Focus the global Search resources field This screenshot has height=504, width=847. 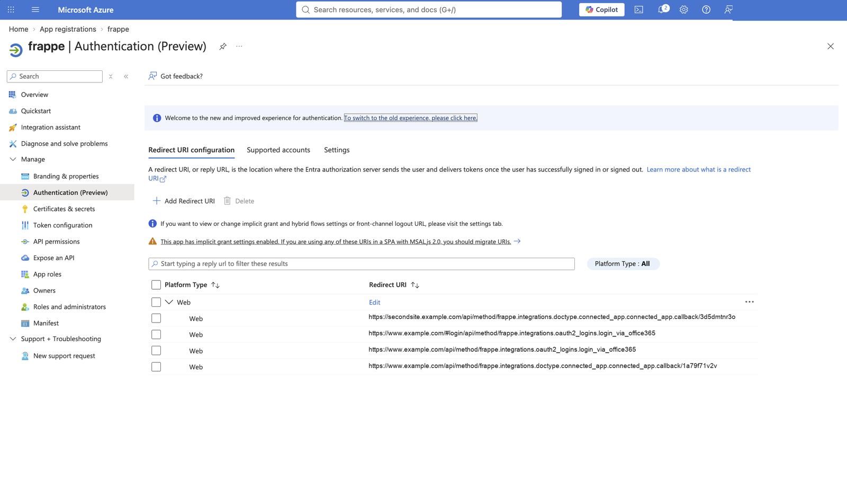point(429,10)
